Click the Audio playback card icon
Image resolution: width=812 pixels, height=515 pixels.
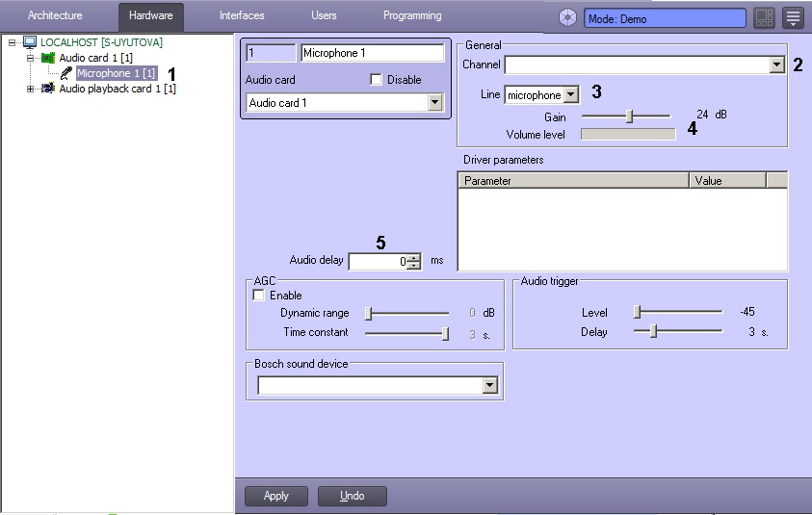click(x=48, y=89)
